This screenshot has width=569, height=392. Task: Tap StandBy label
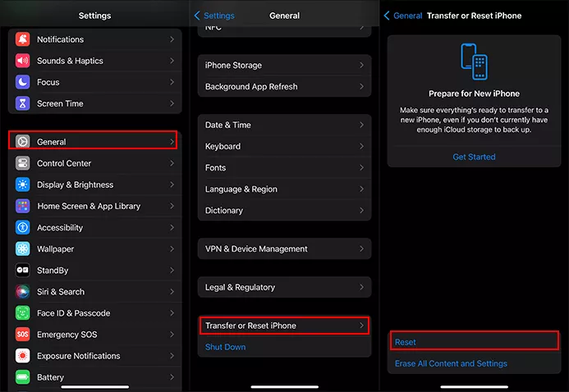point(53,271)
